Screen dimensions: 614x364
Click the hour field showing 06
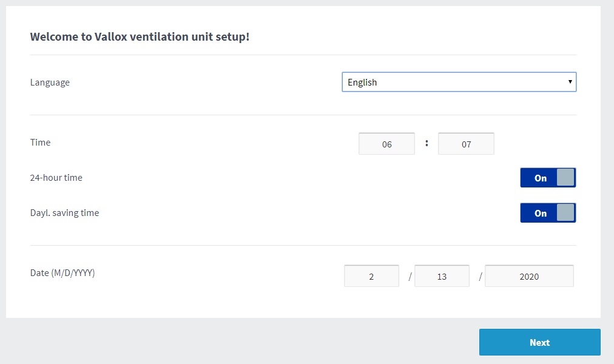386,144
